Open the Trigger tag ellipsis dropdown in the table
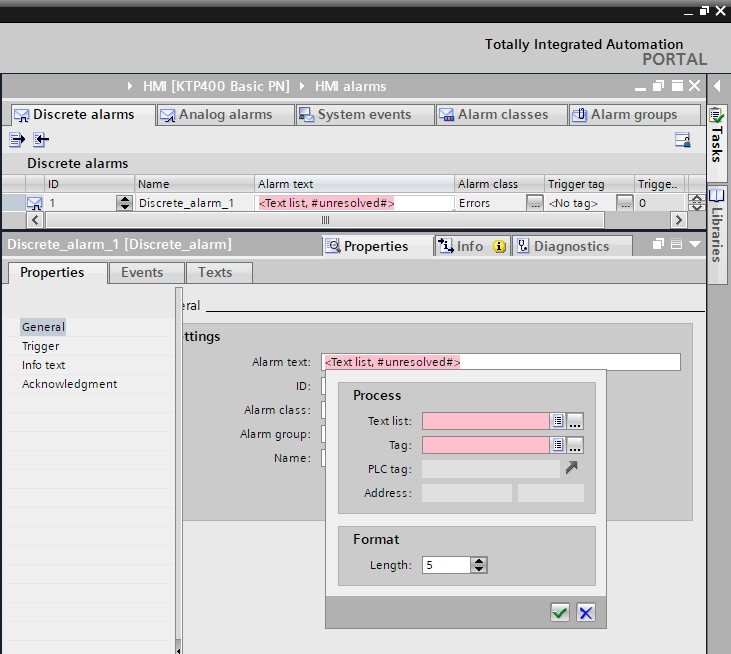This screenshot has width=731, height=654. point(624,203)
